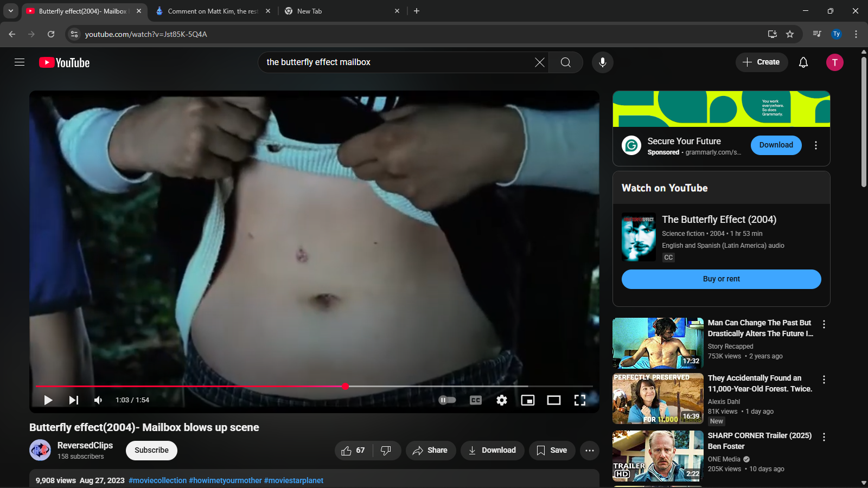
Task: Open the #moviestarplanet hashtag
Action: click(x=293, y=480)
